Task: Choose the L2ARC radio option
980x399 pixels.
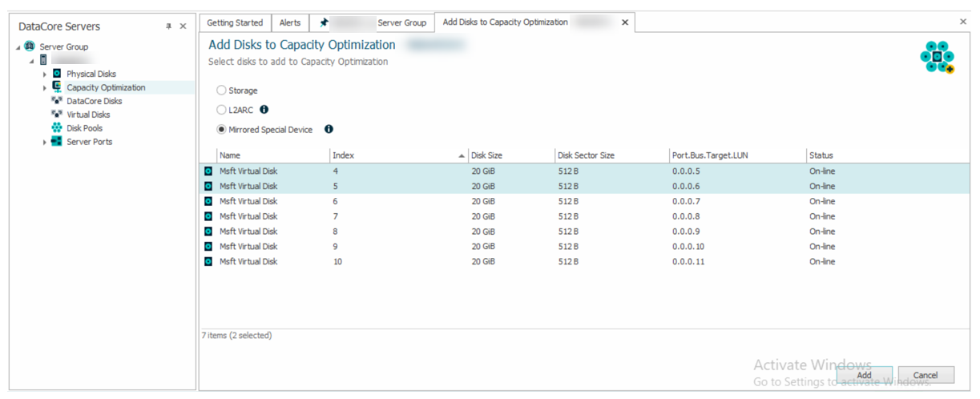Action: (222, 110)
